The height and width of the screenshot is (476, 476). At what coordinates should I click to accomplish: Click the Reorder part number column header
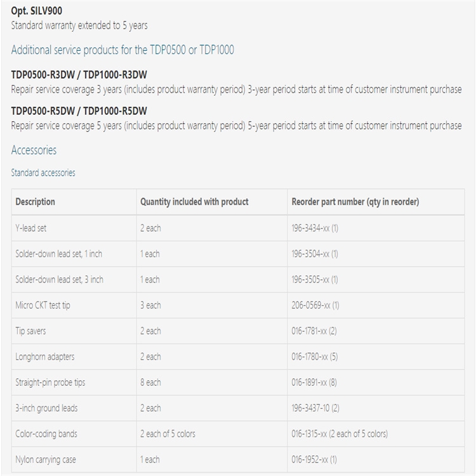click(355, 202)
